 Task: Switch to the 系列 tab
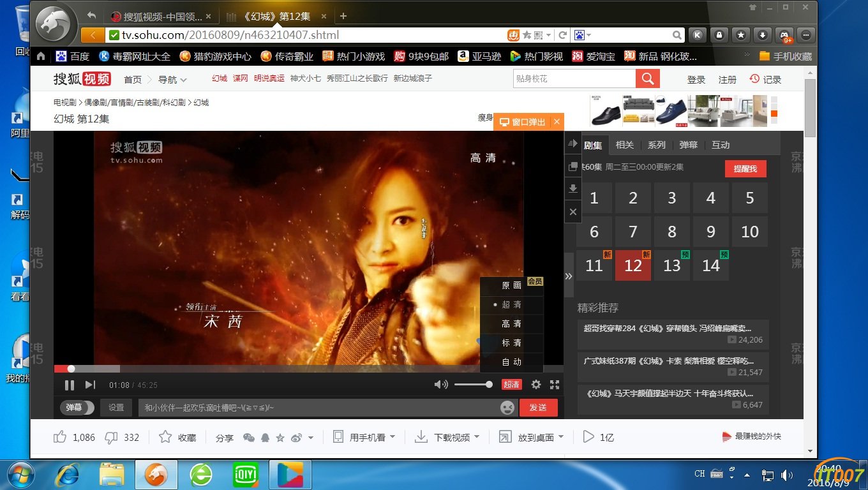(x=657, y=145)
